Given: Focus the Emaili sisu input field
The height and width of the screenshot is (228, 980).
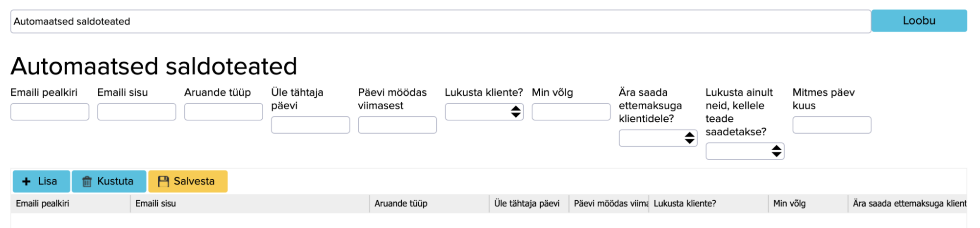Looking at the screenshot, I should [x=136, y=112].
